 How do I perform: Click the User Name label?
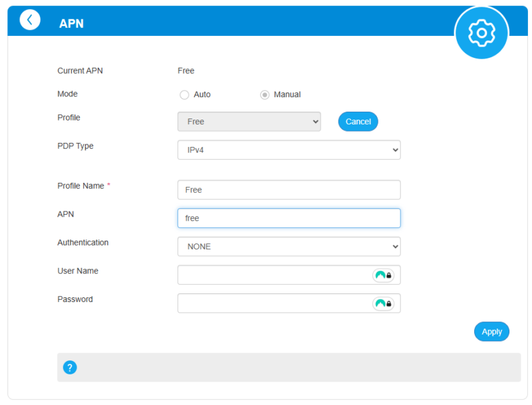pos(78,271)
